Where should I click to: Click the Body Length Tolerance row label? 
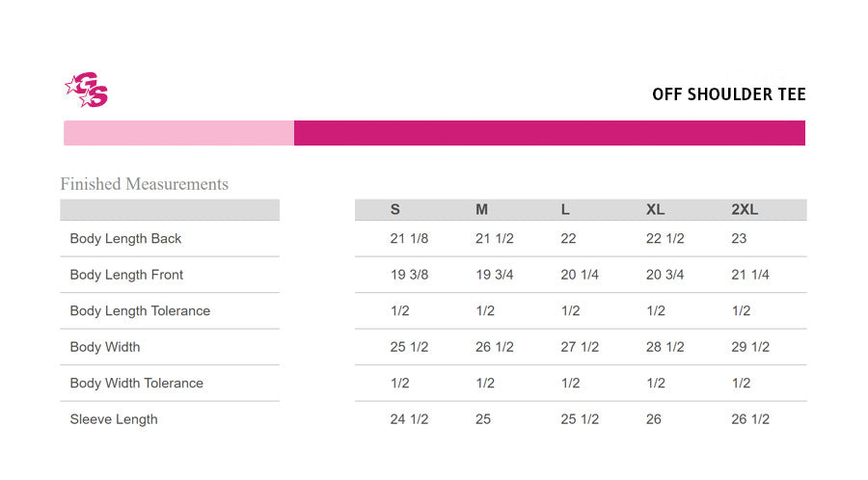pos(140,310)
